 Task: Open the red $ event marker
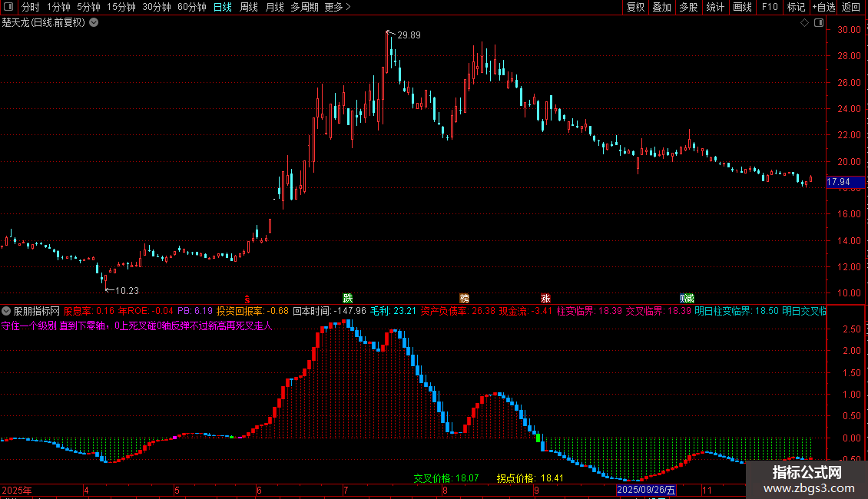[247, 299]
